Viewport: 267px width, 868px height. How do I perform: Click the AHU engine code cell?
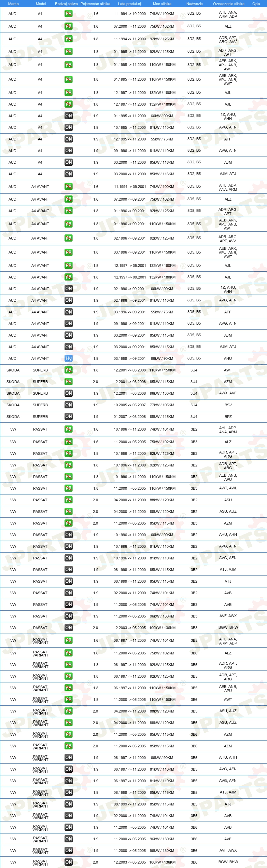(x=228, y=358)
